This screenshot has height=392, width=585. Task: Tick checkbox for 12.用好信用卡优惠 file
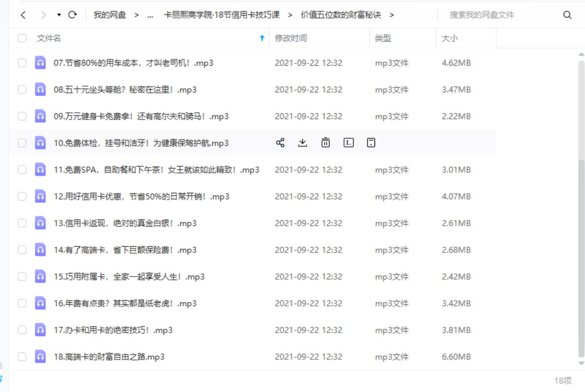pos(22,197)
